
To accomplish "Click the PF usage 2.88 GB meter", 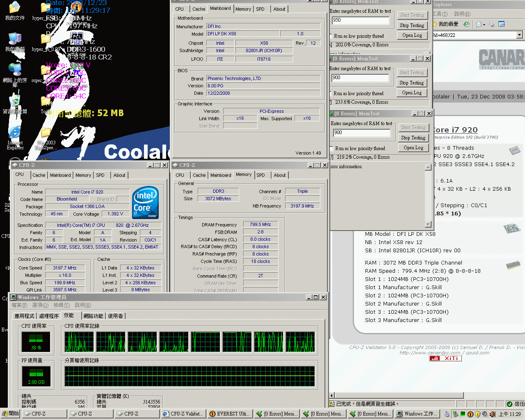I will [36, 376].
